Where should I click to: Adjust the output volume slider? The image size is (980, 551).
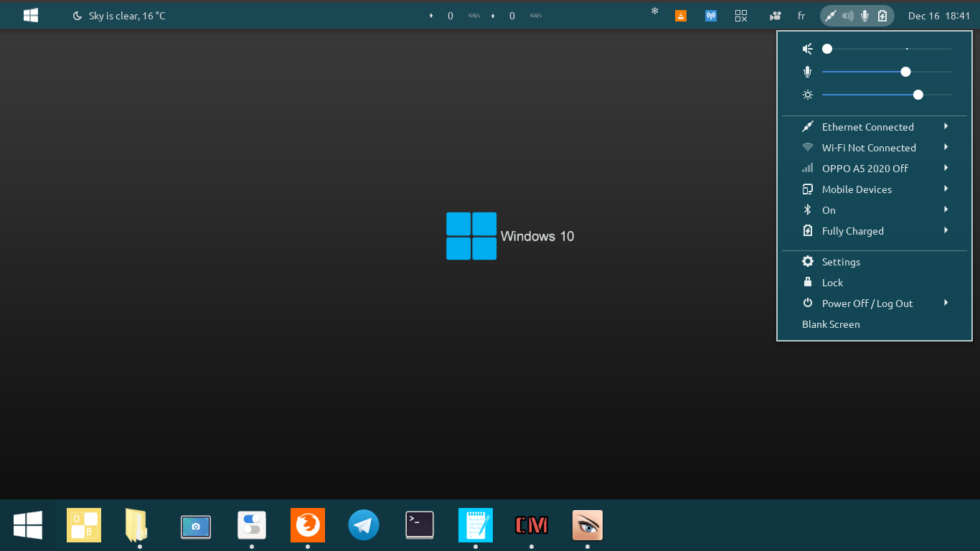(887, 49)
